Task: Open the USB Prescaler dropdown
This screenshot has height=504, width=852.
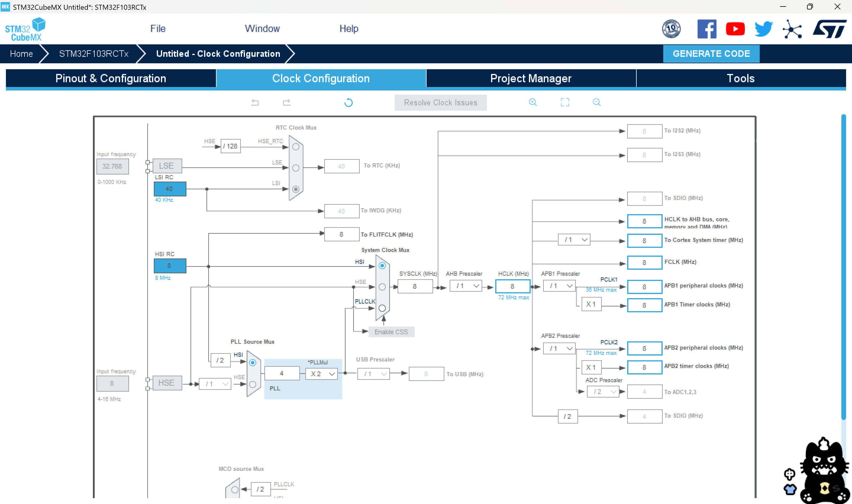Action: pyautogui.click(x=373, y=374)
